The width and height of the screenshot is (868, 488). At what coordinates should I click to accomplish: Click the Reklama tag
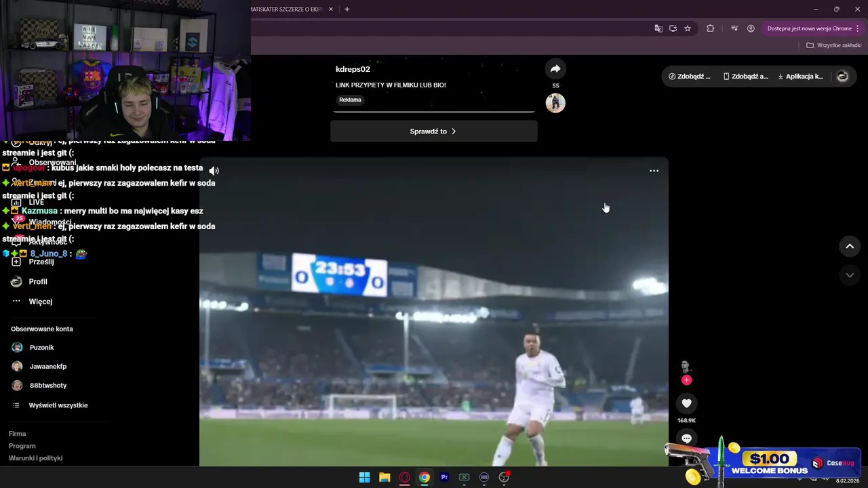coord(350,100)
